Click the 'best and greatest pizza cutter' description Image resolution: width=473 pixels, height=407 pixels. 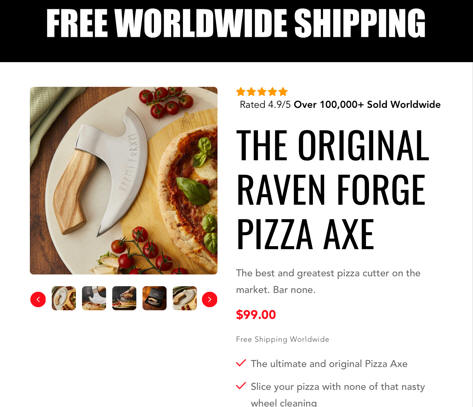pos(328,281)
